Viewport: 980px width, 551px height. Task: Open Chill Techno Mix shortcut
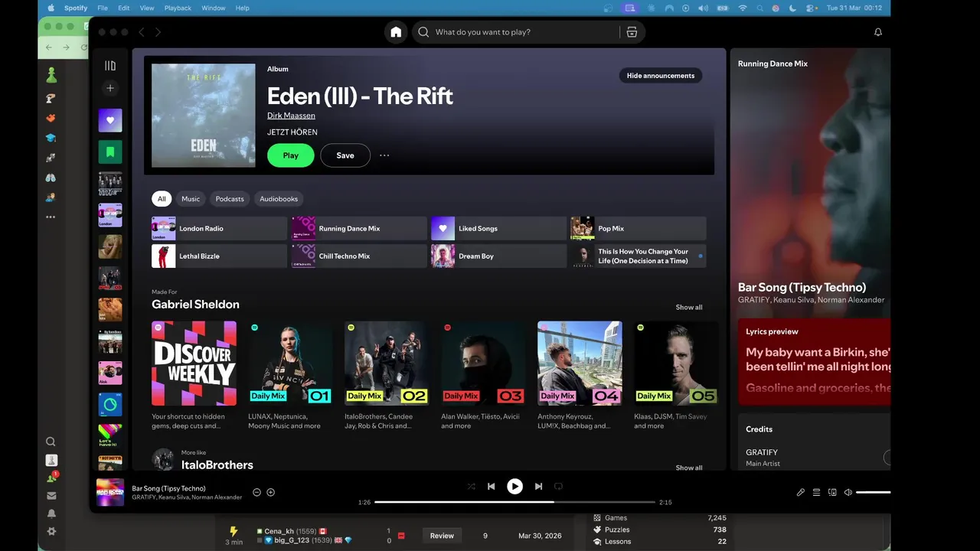[x=359, y=256]
